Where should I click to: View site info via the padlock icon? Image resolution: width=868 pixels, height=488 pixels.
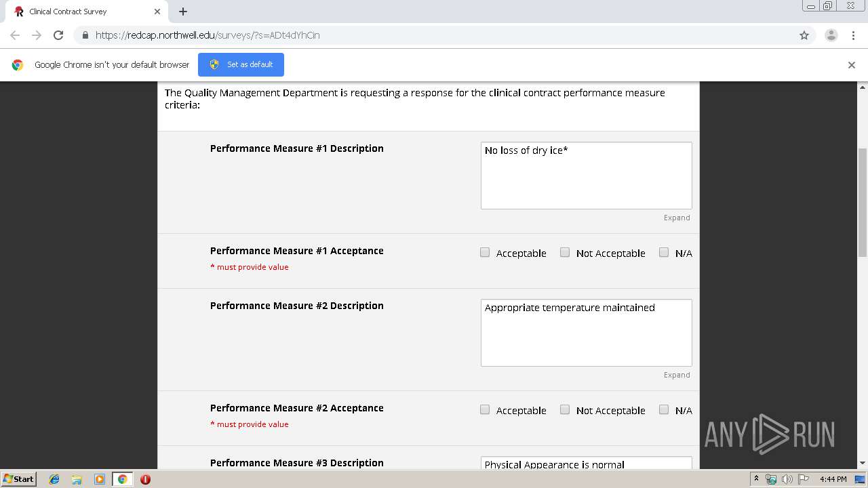pyautogui.click(x=85, y=35)
